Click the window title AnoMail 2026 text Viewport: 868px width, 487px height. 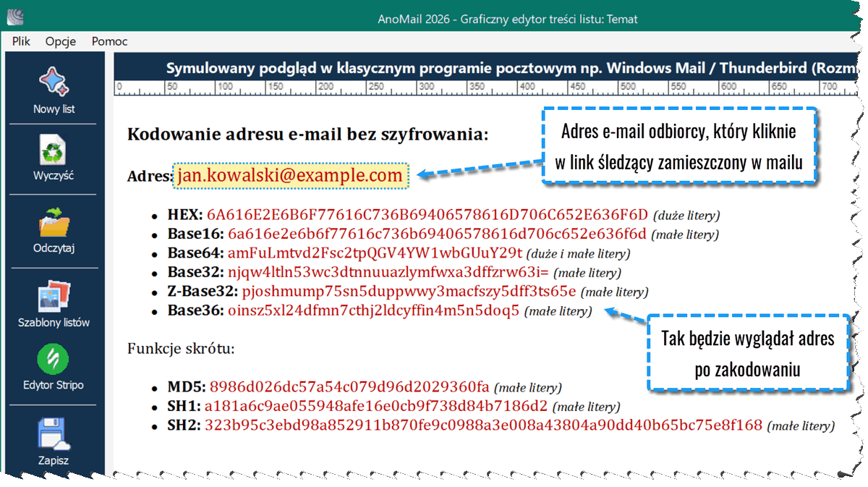click(508, 19)
